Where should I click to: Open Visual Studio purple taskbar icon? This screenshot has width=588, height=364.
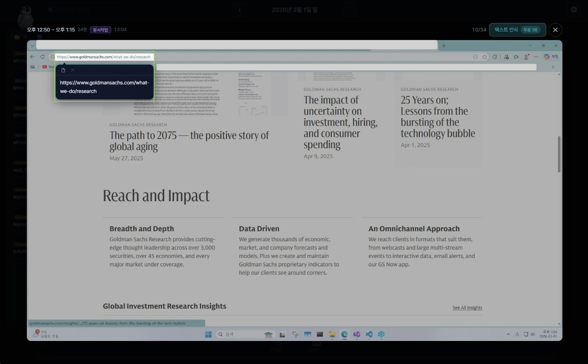pyautogui.click(x=357, y=335)
